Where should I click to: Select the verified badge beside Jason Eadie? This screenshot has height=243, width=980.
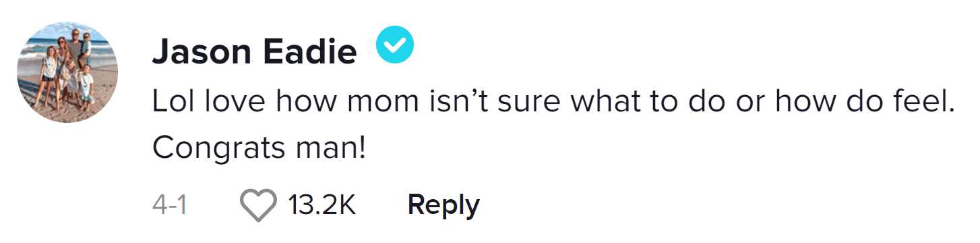[x=395, y=46]
